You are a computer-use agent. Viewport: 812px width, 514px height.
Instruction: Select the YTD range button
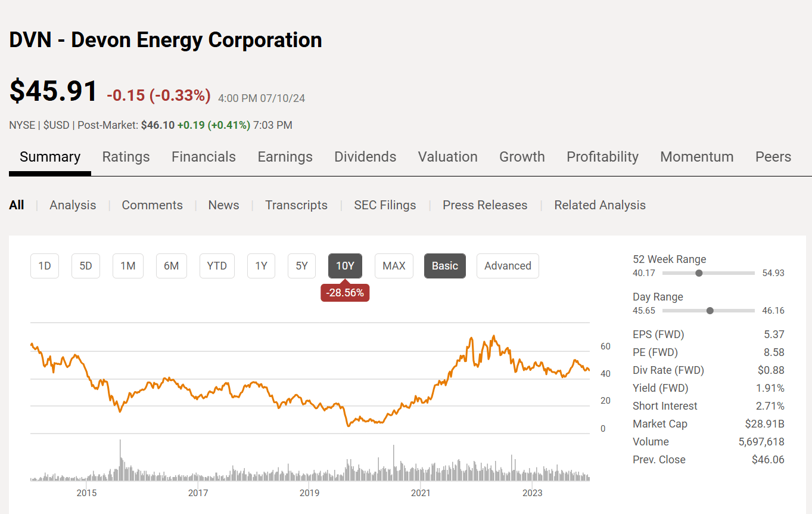coord(217,266)
